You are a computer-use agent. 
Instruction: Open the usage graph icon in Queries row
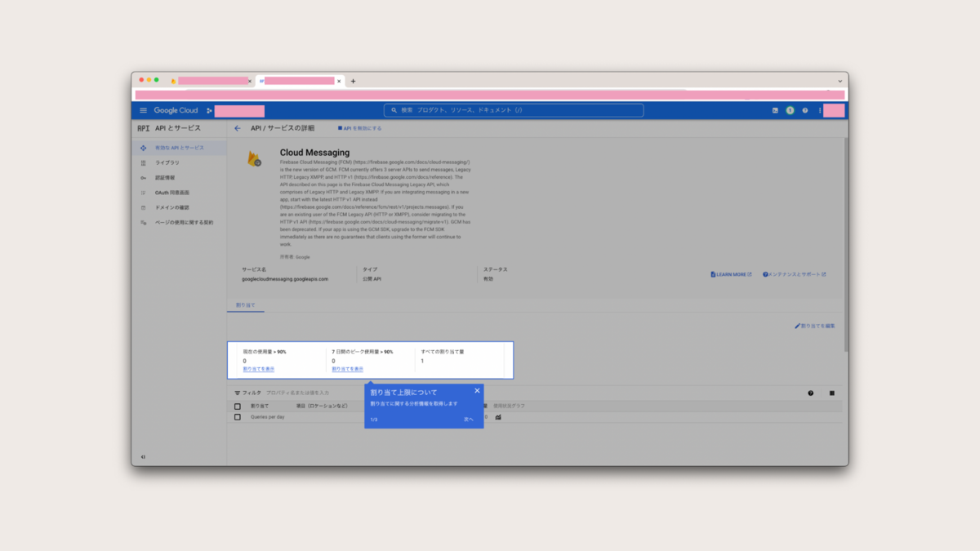pos(498,417)
